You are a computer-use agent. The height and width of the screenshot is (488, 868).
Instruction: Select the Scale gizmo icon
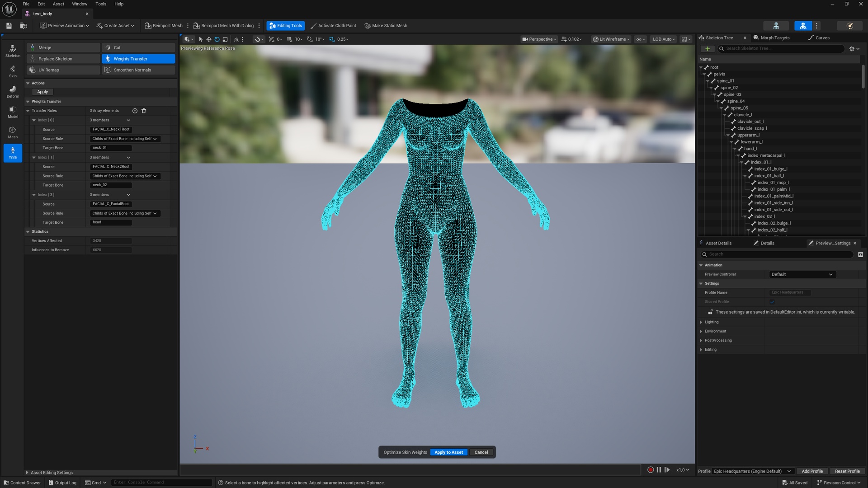[x=225, y=39]
